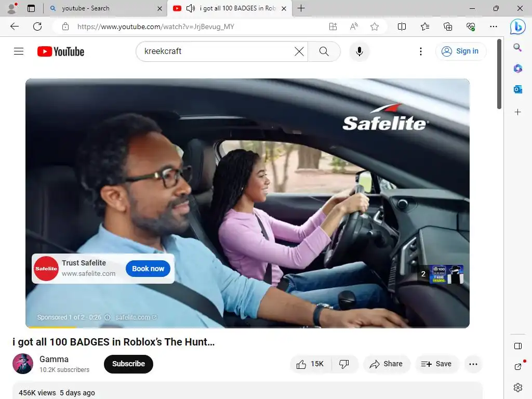
Task: Click upcoming video thumbnail preview
Action: tap(446, 274)
